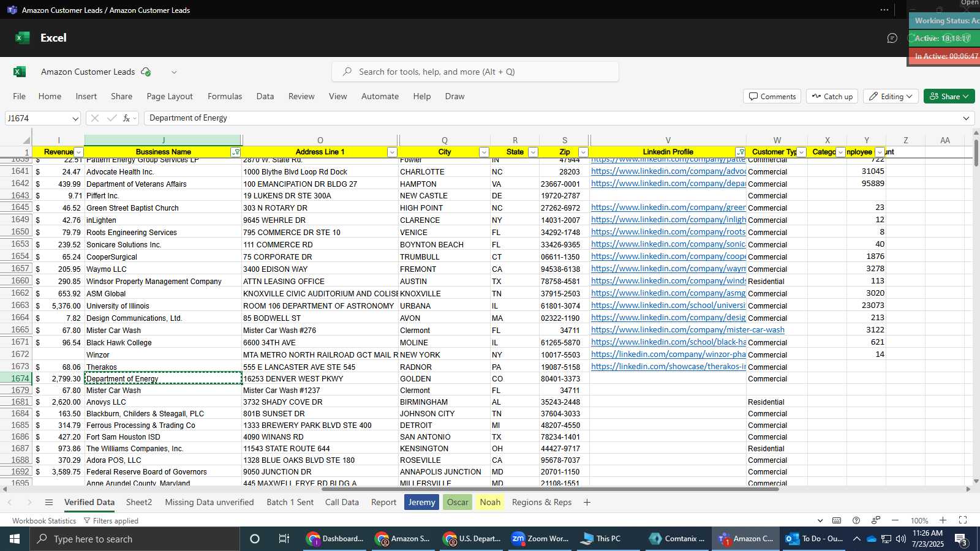
Task: Open the Data ribbon tab
Action: pyautogui.click(x=265, y=96)
